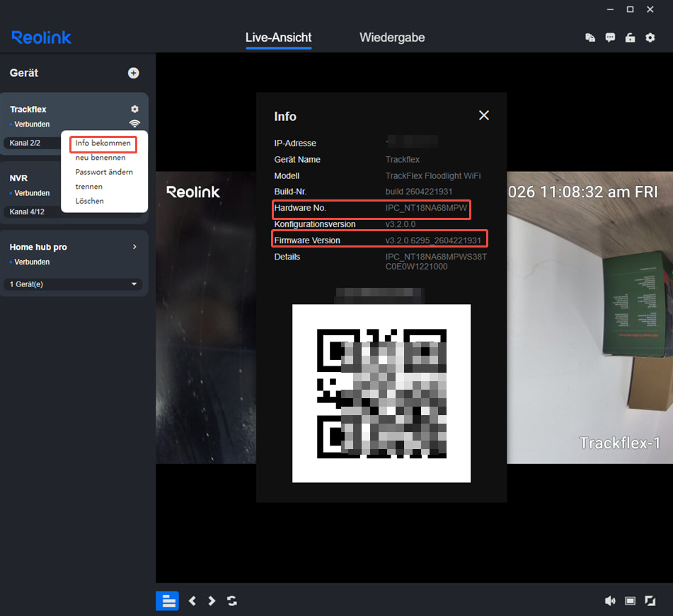
Task: Open Trackflex device settings gear
Action: pos(134,109)
